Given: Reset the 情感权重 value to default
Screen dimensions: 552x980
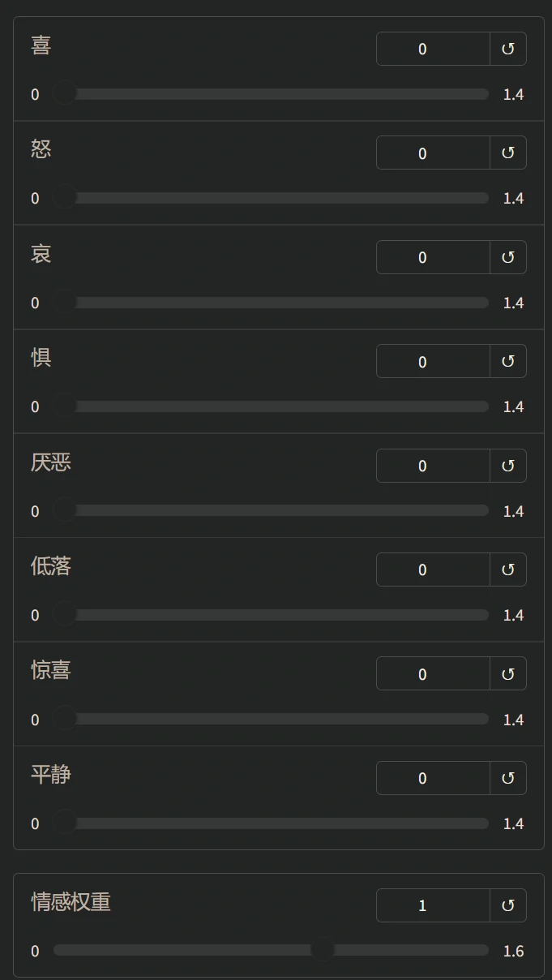Looking at the screenshot, I should pyautogui.click(x=508, y=905).
